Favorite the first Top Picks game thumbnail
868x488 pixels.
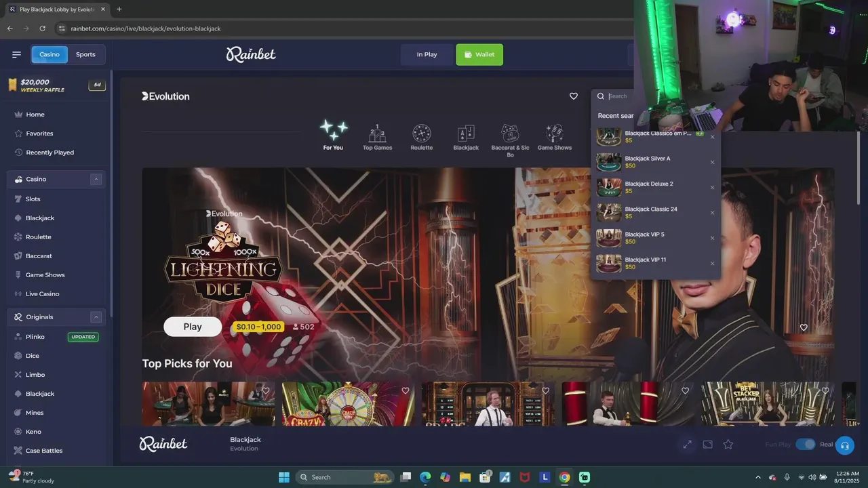point(266,391)
